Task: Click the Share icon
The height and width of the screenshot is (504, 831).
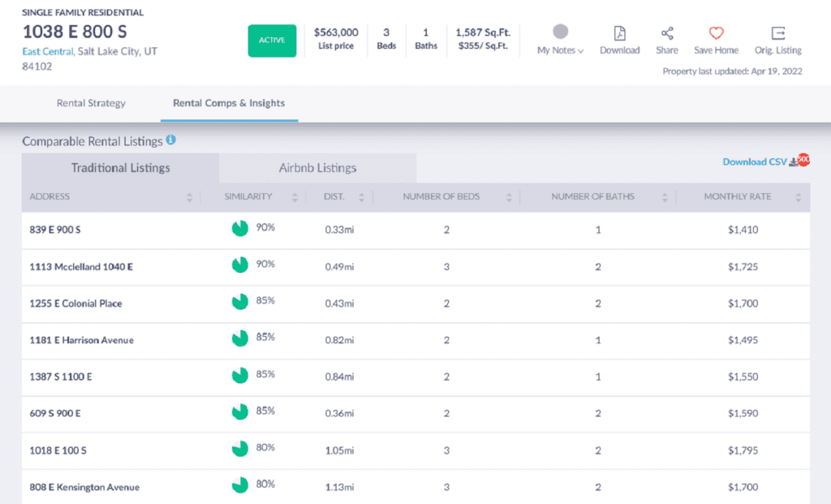Action: tap(667, 33)
